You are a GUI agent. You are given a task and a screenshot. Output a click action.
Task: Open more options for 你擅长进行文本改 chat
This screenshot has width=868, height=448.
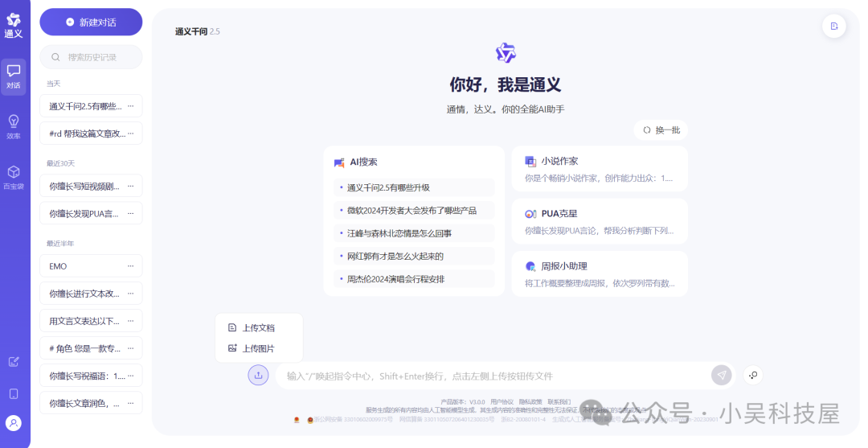[131, 294]
